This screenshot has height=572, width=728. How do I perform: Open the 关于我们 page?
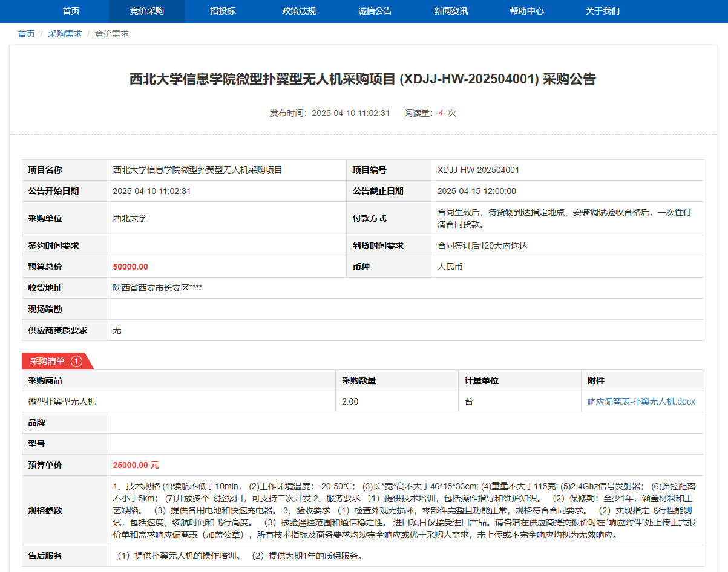click(602, 11)
